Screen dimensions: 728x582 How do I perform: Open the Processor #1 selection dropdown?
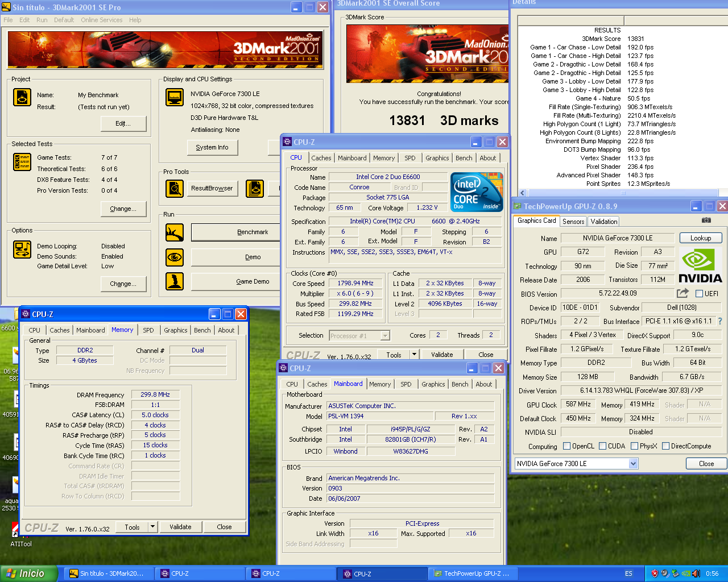tap(385, 335)
